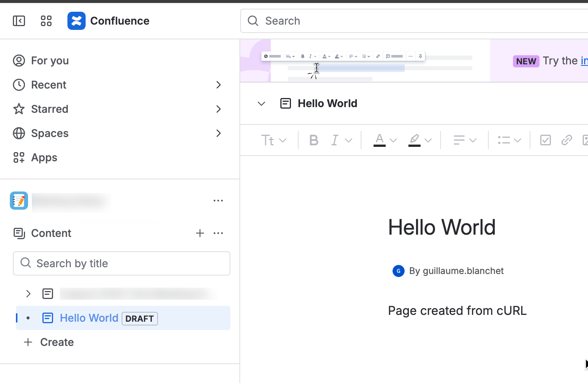
Task: Open the text styles Tt dropdown
Action: pyautogui.click(x=274, y=140)
